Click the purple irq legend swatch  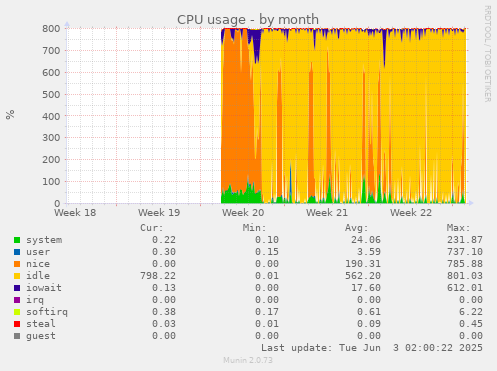coord(17,300)
